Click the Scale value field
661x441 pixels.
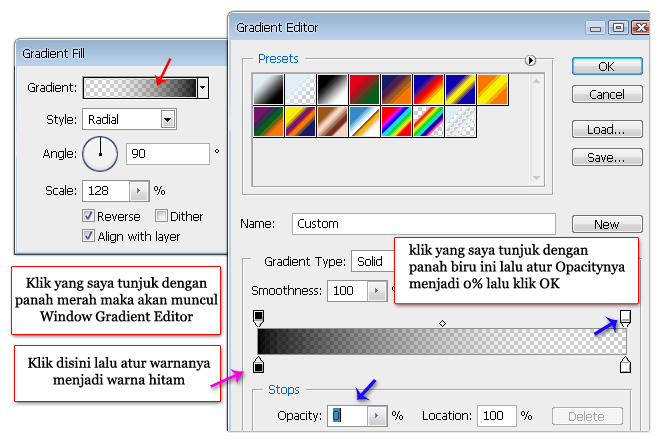click(106, 191)
